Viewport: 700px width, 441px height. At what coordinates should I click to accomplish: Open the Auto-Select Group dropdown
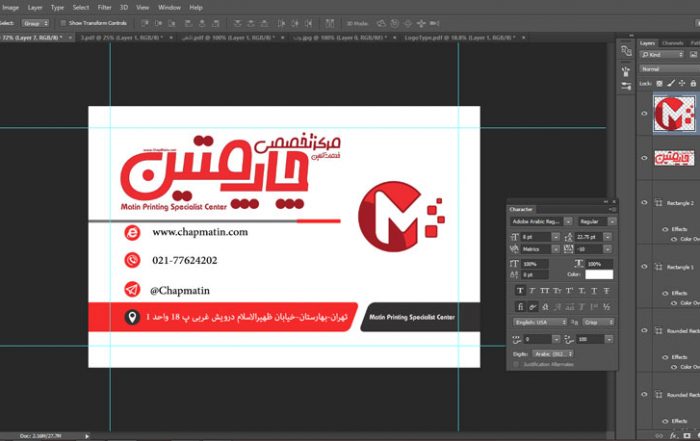[x=36, y=23]
